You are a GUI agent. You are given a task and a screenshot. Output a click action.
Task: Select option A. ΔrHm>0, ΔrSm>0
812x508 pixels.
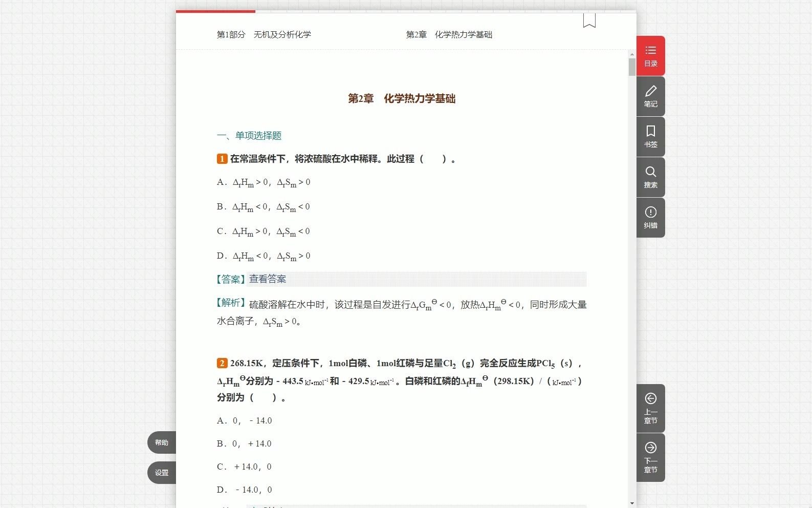pos(264,183)
